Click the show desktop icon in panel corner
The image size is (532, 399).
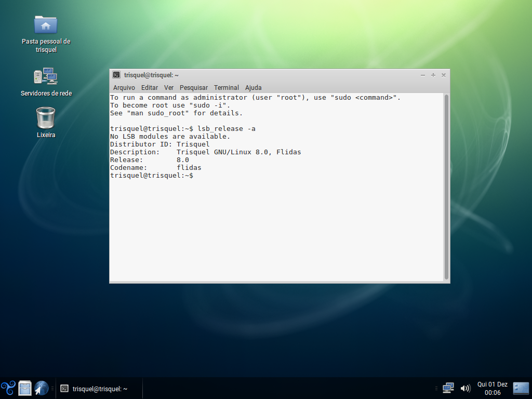click(x=521, y=388)
